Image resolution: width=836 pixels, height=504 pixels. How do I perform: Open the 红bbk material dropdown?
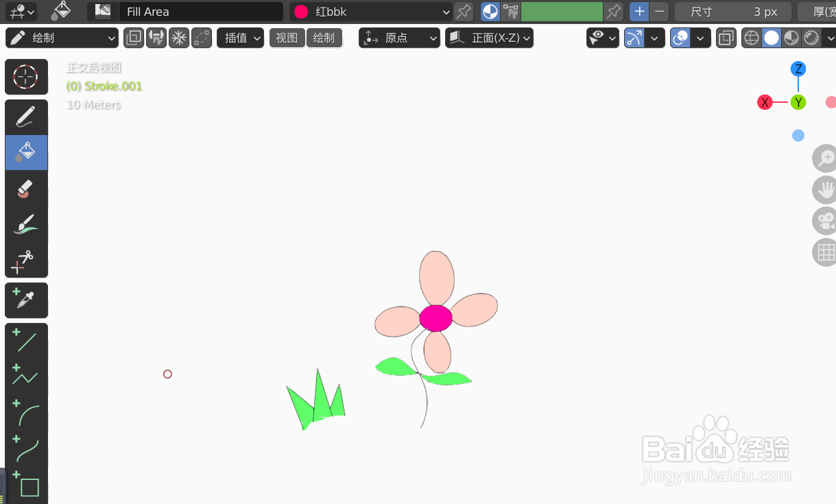(x=371, y=11)
